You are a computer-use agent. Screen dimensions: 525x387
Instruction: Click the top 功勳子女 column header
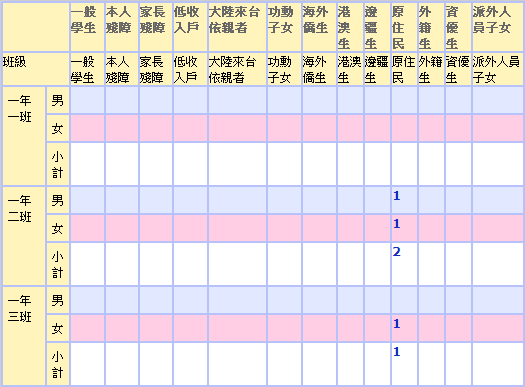(x=284, y=27)
